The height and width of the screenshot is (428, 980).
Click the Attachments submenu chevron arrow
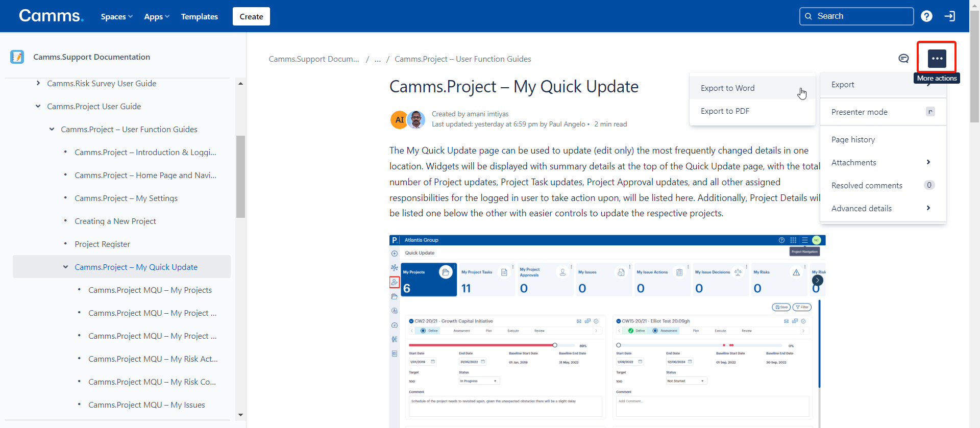[928, 162]
